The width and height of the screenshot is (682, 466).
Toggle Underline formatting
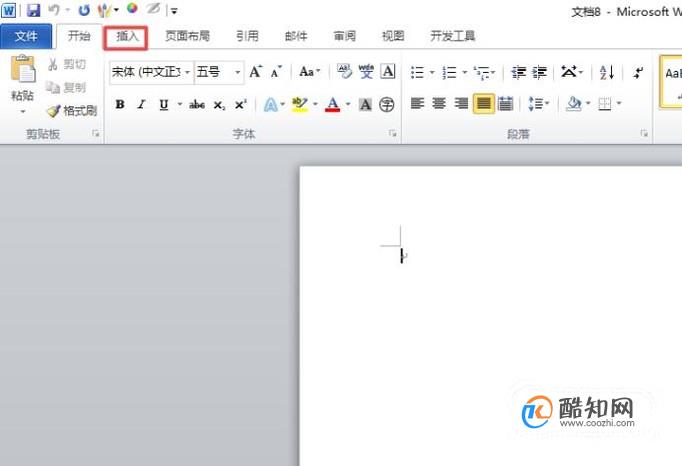pos(164,104)
